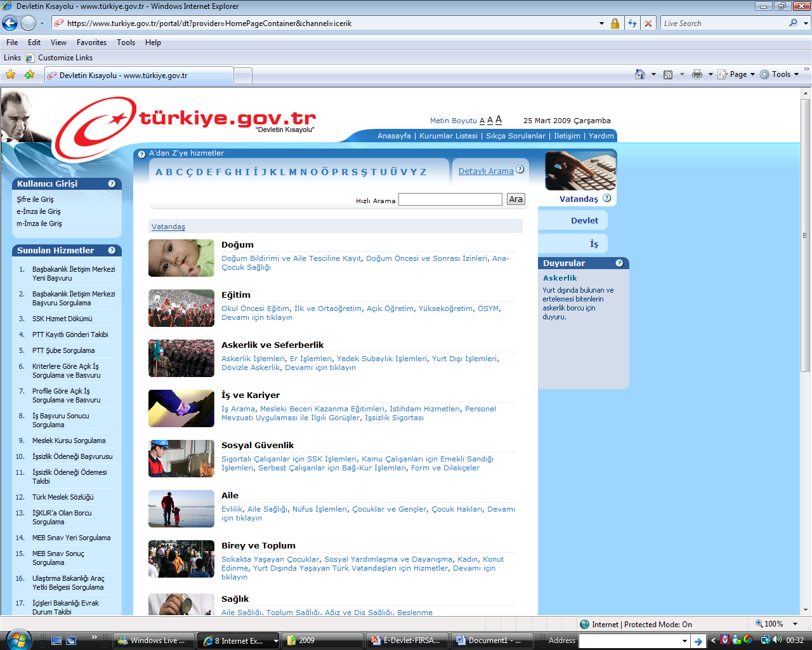Screen dimensions: 812x650
Task: Choose smallest Metin Boyutu text size A
Action: (x=482, y=121)
